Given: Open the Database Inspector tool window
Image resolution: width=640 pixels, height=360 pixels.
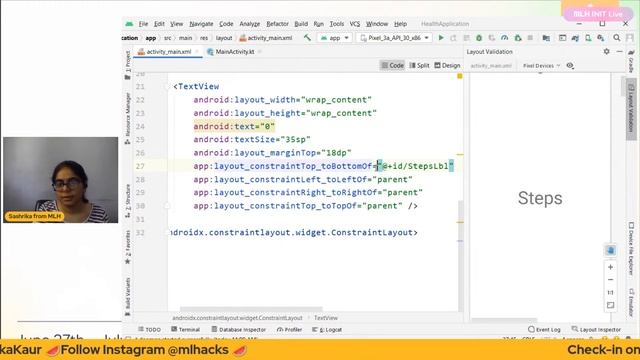Looking at the screenshot, I should coord(238,329).
